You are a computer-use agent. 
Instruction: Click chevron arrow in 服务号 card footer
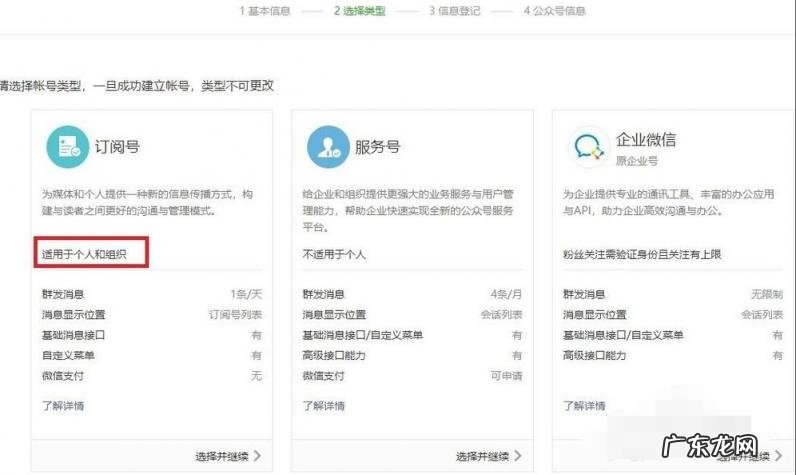tap(518, 456)
